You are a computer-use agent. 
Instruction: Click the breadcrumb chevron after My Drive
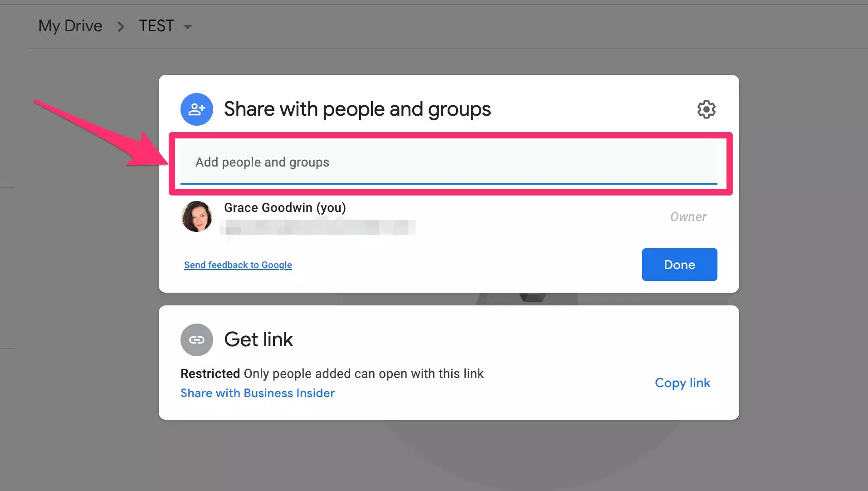pos(121,27)
